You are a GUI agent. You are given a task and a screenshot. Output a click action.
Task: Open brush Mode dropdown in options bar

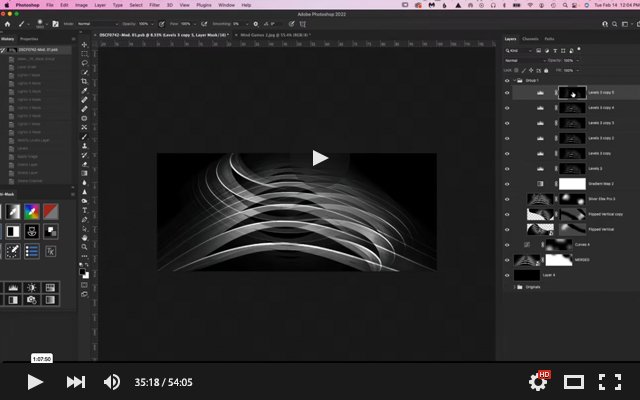coord(98,24)
